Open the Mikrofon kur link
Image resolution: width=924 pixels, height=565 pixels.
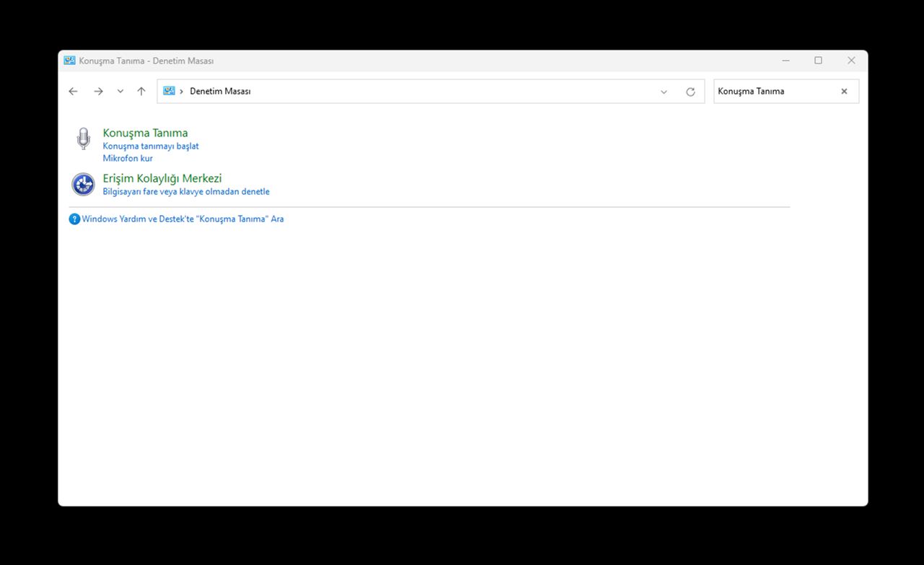pyautogui.click(x=128, y=159)
